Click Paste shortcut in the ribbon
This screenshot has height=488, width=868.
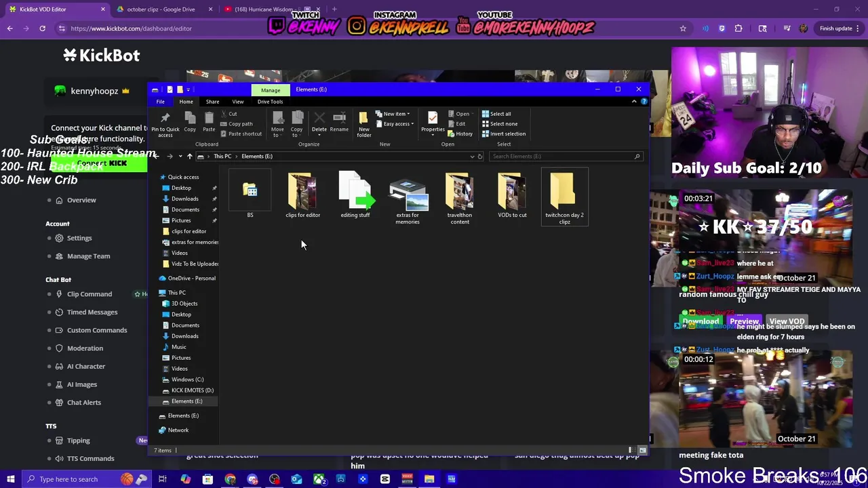click(x=241, y=134)
